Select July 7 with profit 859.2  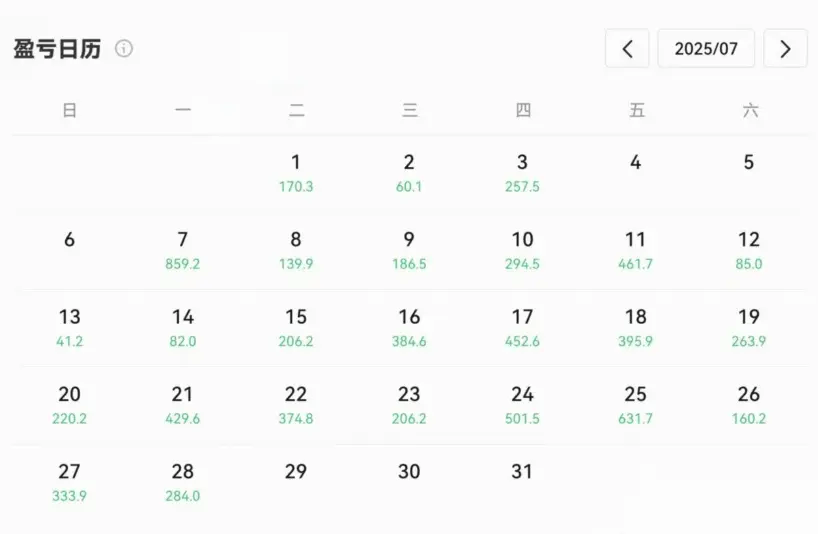click(x=183, y=250)
